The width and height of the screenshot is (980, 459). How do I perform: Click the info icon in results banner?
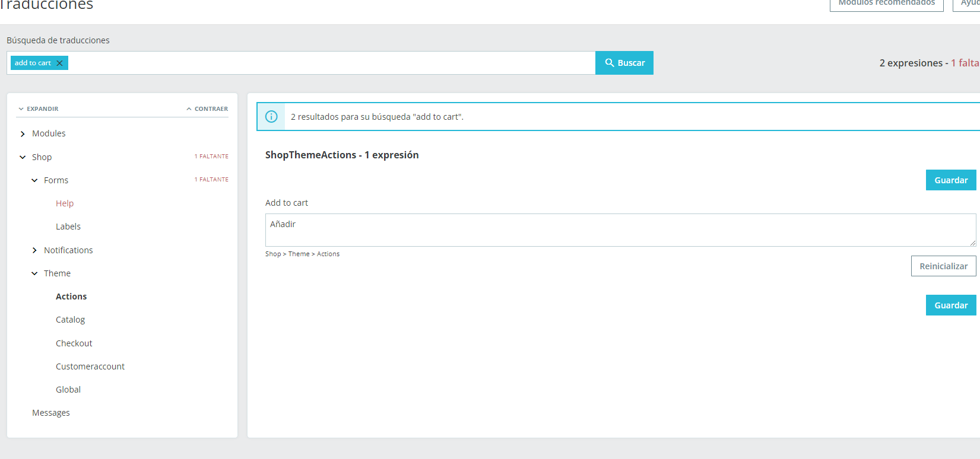click(271, 117)
